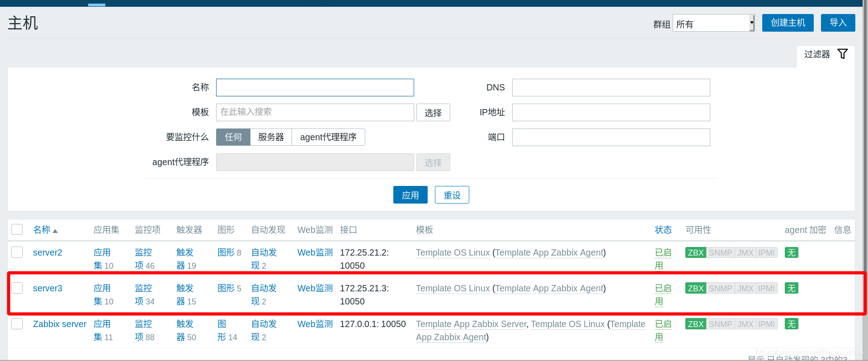Click JMX badge in Zabbix server row
Viewport: 868px width, 361px height.
[x=745, y=324]
